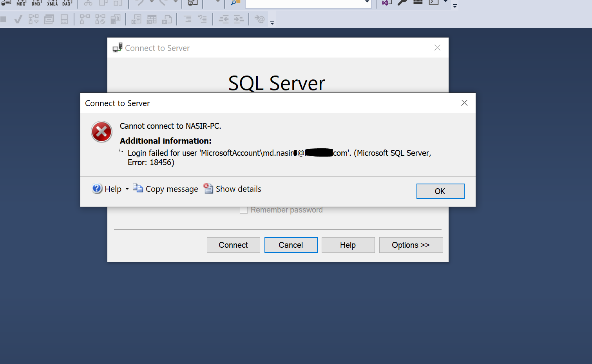This screenshot has height=364, width=592.
Task: Click the 'Additional information:' heading
Action: tap(165, 141)
